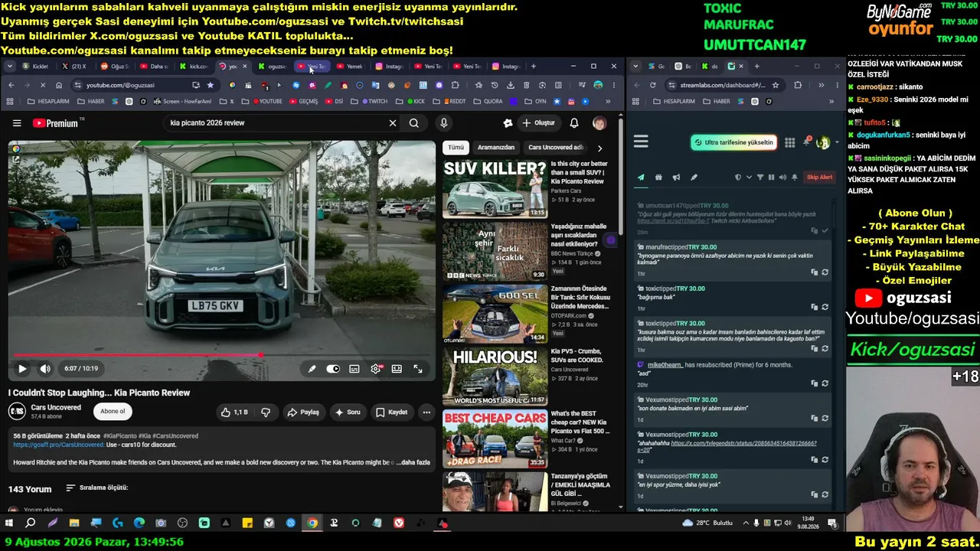Show more category chips with the right arrow
The image size is (980, 551).
click(599, 148)
